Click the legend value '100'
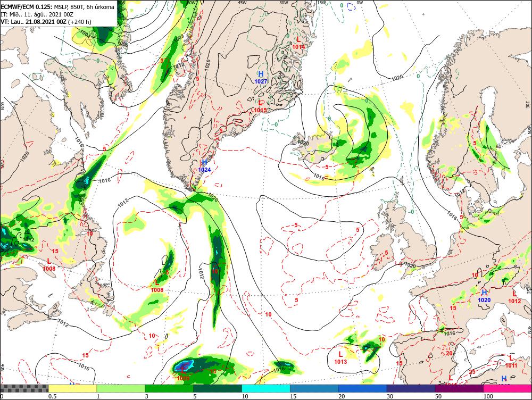 coord(488,396)
